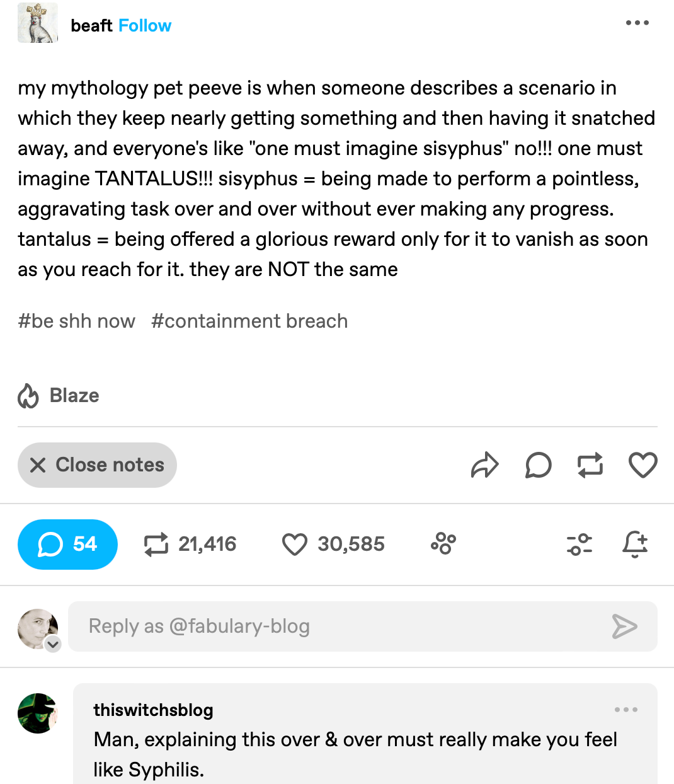The height and width of the screenshot is (784, 674).
Task: Reblog the post using the reblog icon
Action: (x=590, y=465)
